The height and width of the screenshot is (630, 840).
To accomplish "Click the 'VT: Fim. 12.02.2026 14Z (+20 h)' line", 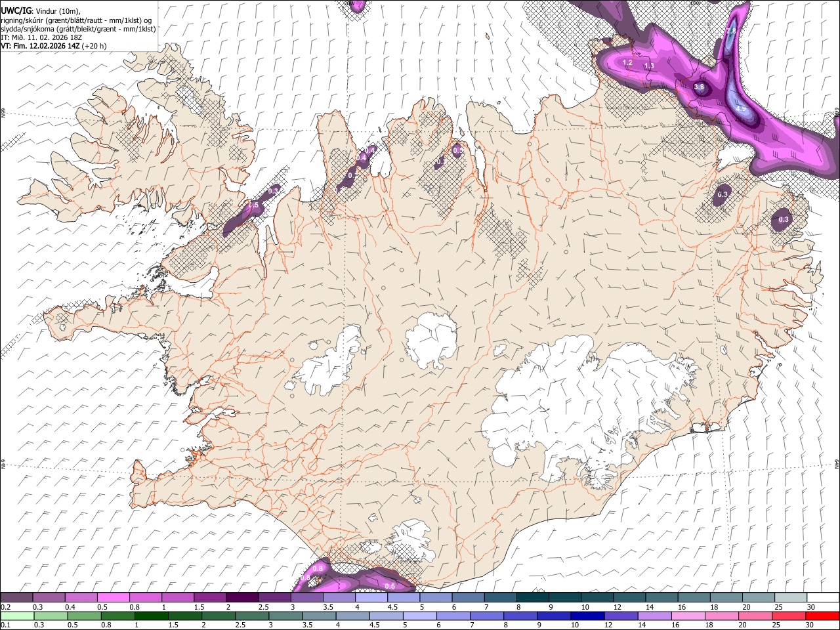I will click(x=53, y=46).
